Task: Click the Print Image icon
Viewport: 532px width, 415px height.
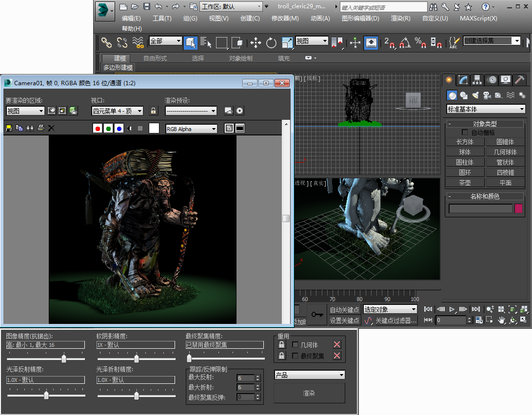Action: (41, 128)
